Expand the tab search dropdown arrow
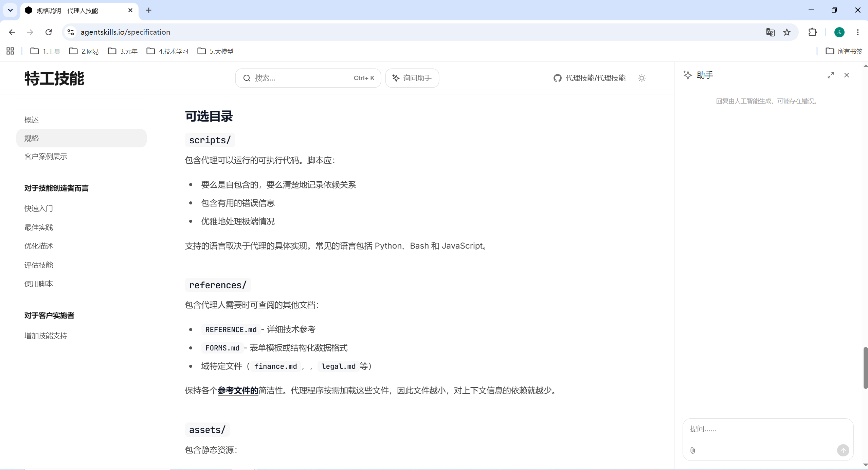Image resolution: width=868 pixels, height=470 pixels. tap(11, 10)
